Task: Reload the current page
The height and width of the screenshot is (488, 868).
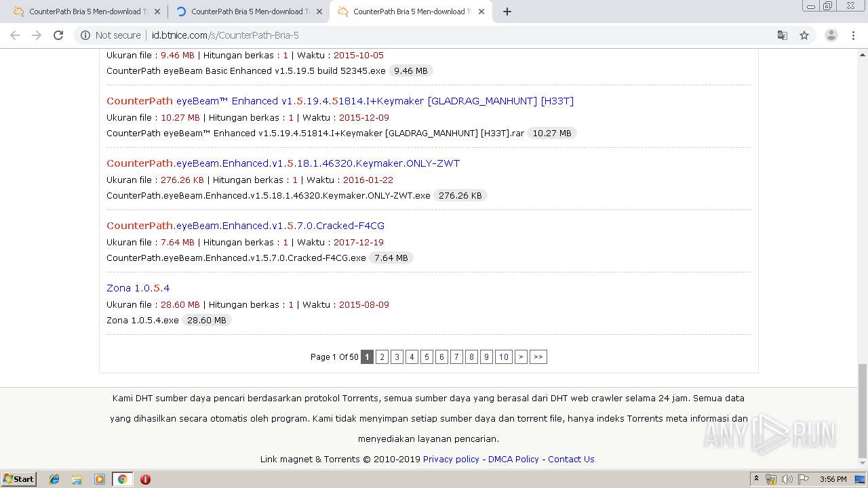Action: 58,35
